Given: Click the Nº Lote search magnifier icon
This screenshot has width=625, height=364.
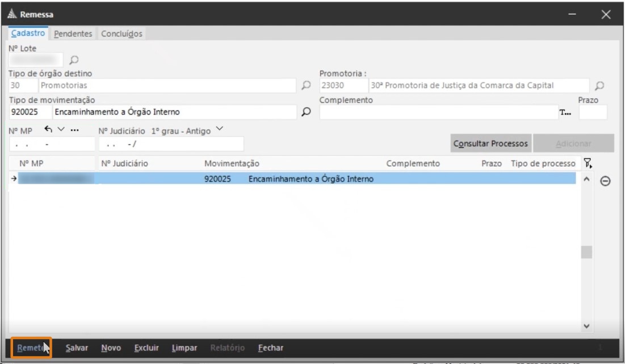Looking at the screenshot, I should click(74, 60).
